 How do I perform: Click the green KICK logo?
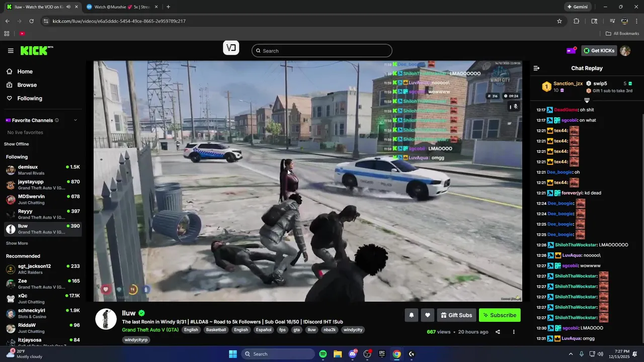click(x=36, y=50)
